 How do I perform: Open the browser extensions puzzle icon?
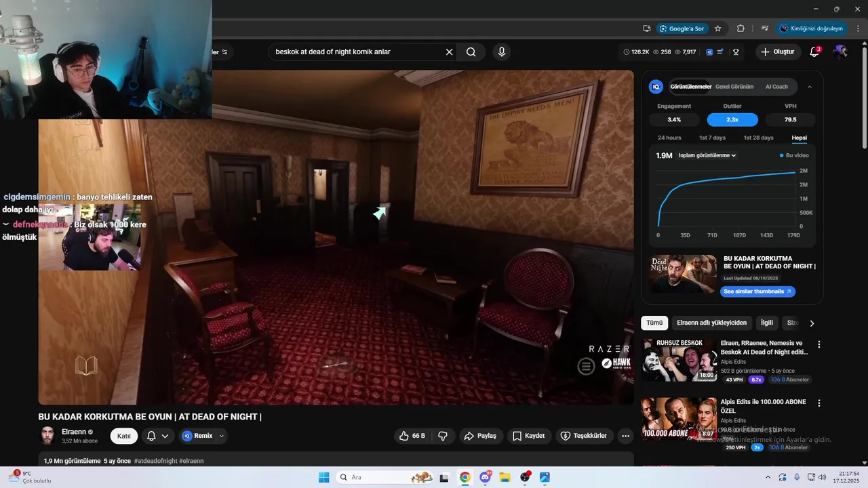click(x=741, y=28)
